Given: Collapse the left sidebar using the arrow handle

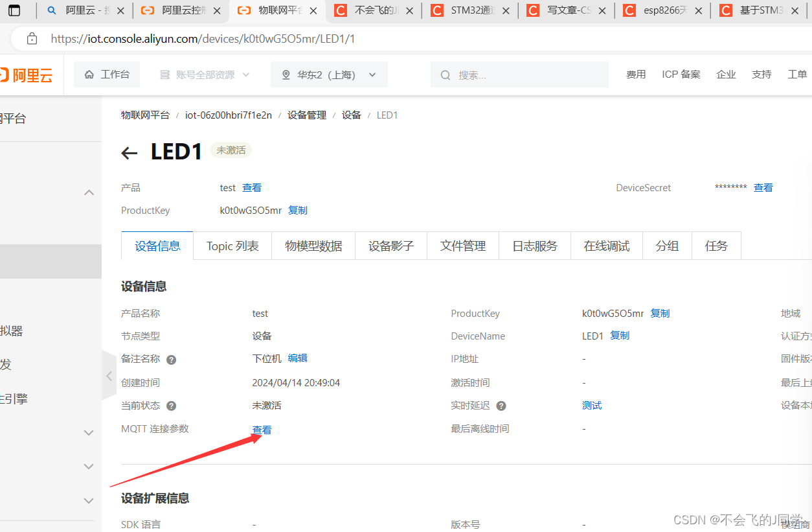Looking at the screenshot, I should (x=109, y=375).
